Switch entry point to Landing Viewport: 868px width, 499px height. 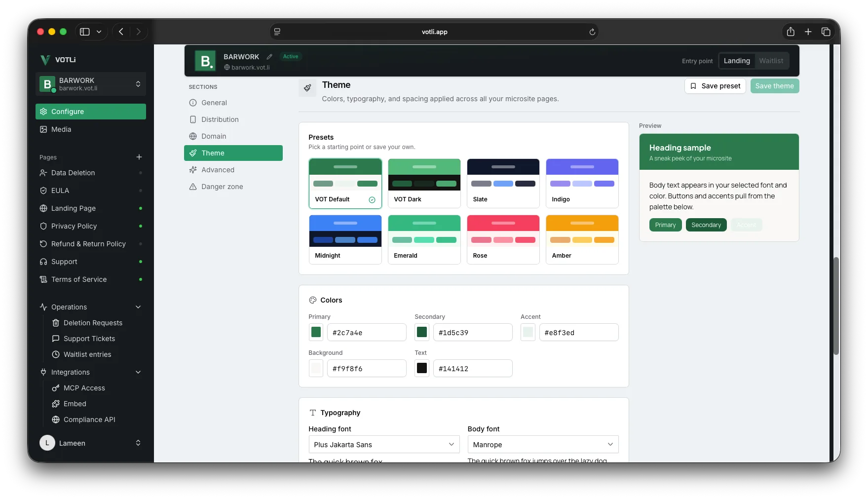click(737, 61)
